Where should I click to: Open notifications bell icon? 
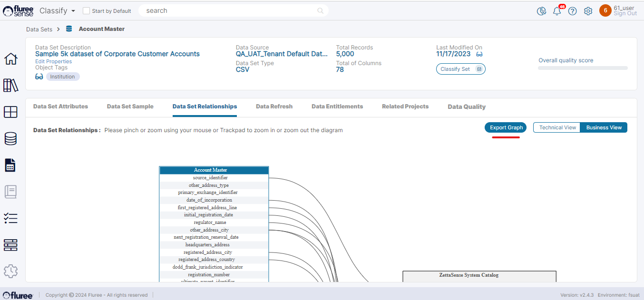[x=557, y=11]
